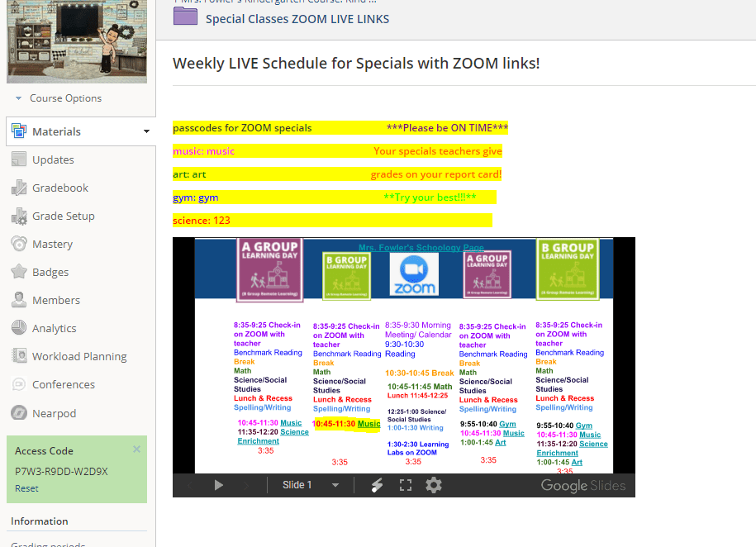Reset the course Access Code

pos(26,488)
